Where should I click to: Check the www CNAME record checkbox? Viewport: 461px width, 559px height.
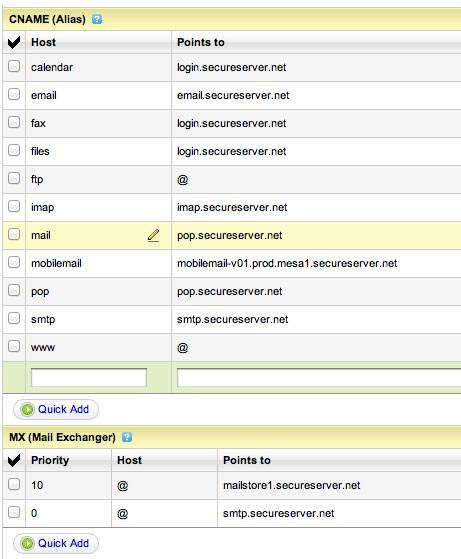click(14, 346)
